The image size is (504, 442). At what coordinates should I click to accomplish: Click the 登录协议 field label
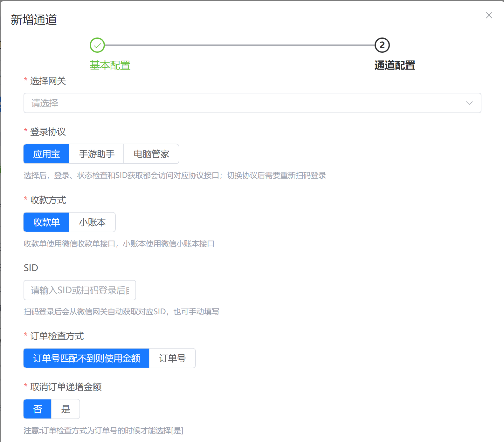pyautogui.click(x=48, y=132)
